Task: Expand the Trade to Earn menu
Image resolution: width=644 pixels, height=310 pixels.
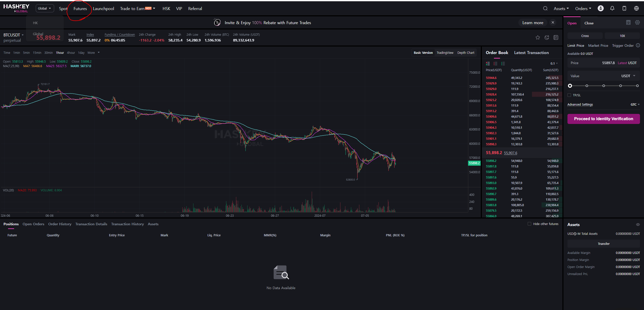Action: coord(137,9)
